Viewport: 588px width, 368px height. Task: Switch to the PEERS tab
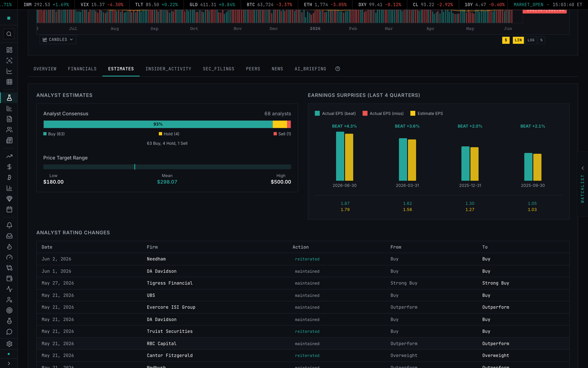pos(253,69)
